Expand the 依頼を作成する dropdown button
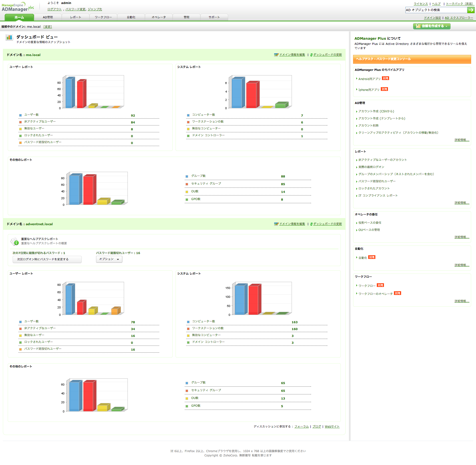This screenshot has width=476, height=465. click(432, 26)
